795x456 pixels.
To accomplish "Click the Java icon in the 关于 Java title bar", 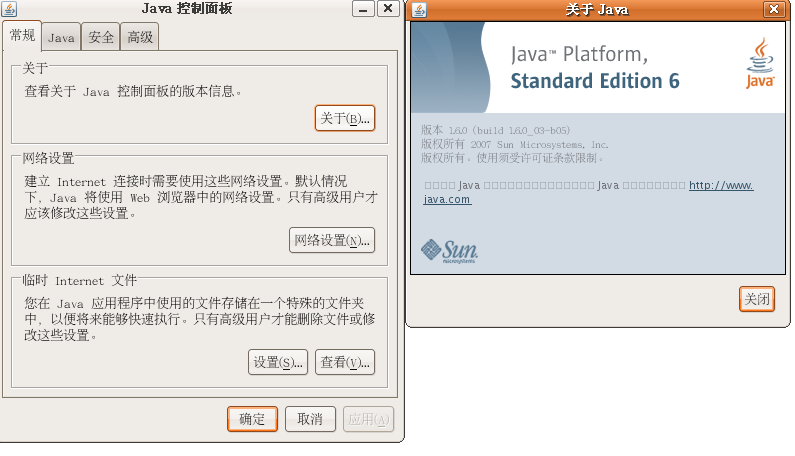I will (x=419, y=9).
